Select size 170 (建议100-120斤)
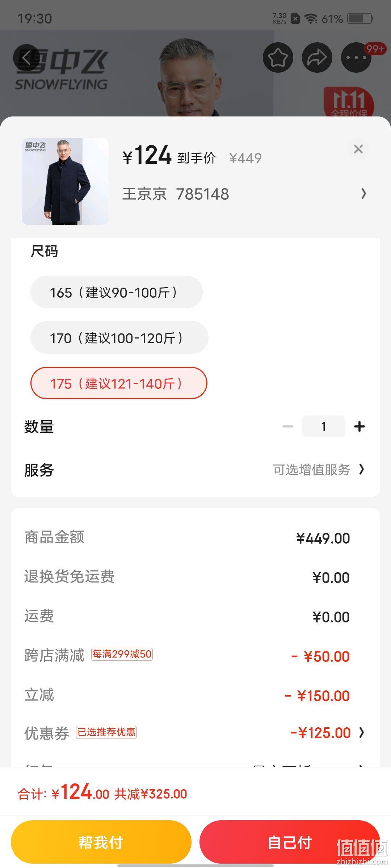391x868 pixels. 119,338
